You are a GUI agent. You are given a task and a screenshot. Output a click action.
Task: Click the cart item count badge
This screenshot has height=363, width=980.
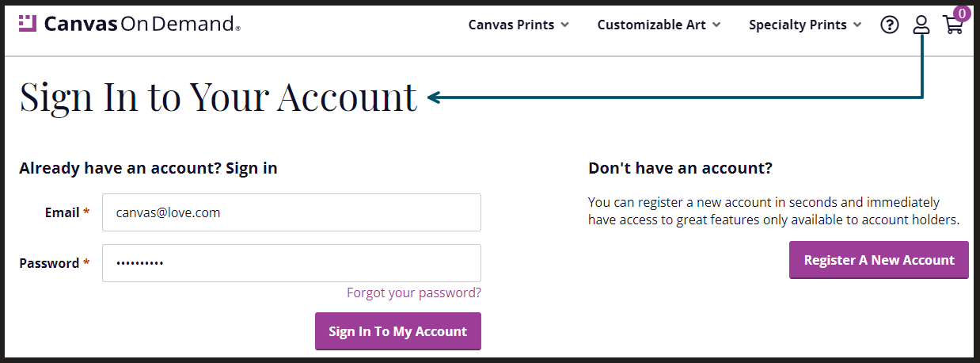962,13
